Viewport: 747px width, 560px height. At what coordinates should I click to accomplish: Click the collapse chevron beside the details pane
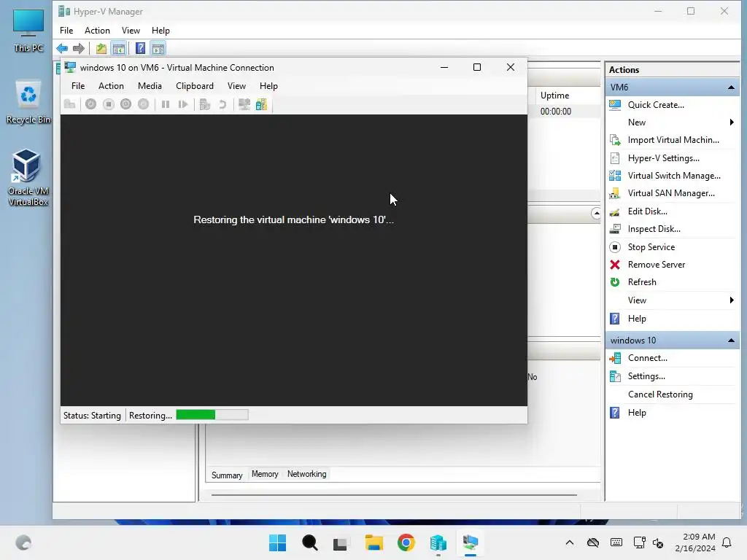tap(595, 214)
